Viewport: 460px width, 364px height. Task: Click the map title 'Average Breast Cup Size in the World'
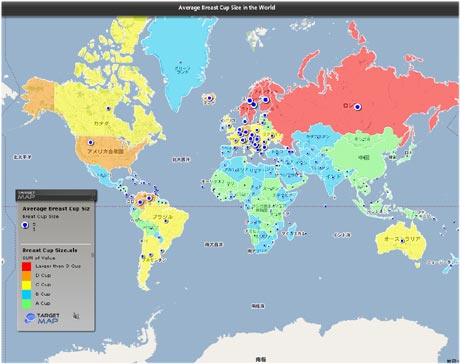[227, 8]
